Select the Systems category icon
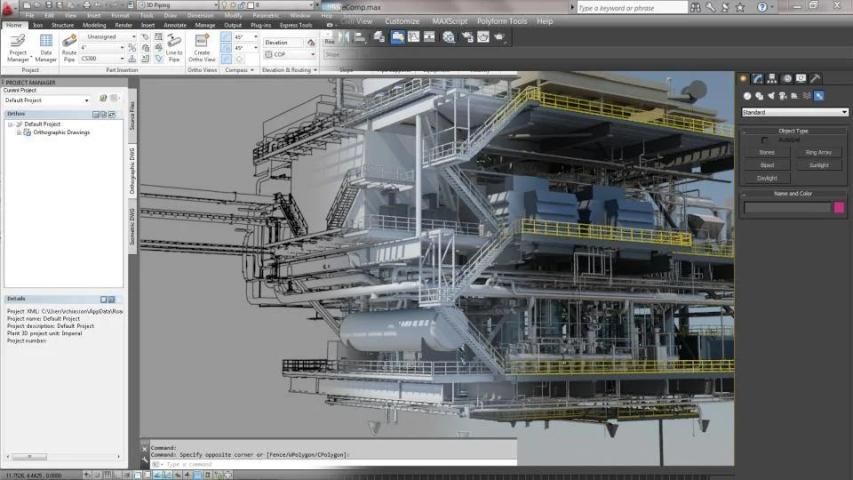The image size is (853, 480). 819,96
